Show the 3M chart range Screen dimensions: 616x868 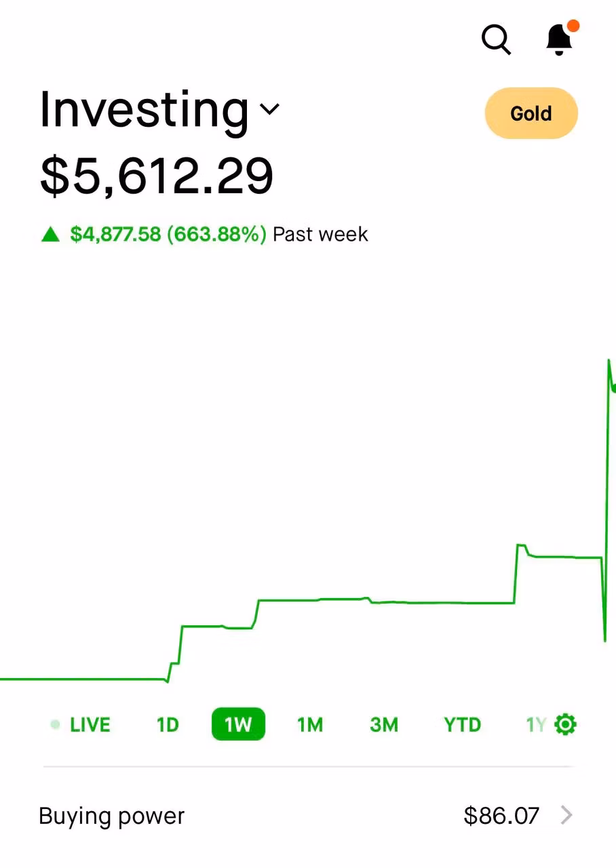pyautogui.click(x=384, y=725)
